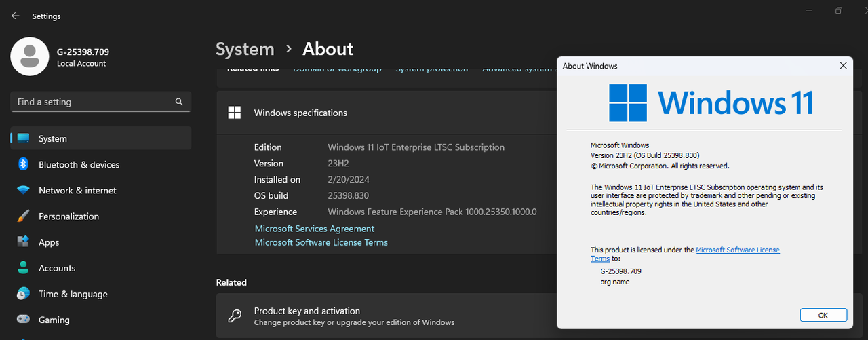Collapse the Windows specifications section header

(387, 113)
